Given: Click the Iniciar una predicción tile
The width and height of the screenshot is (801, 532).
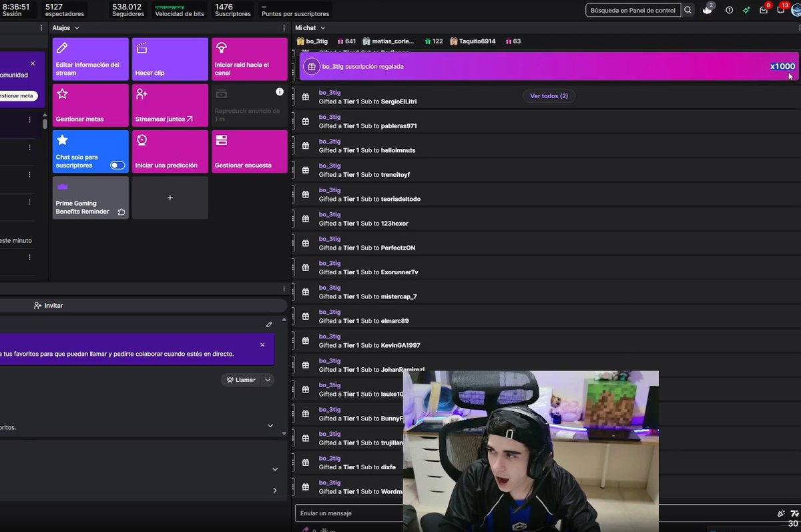Looking at the screenshot, I should (170, 152).
